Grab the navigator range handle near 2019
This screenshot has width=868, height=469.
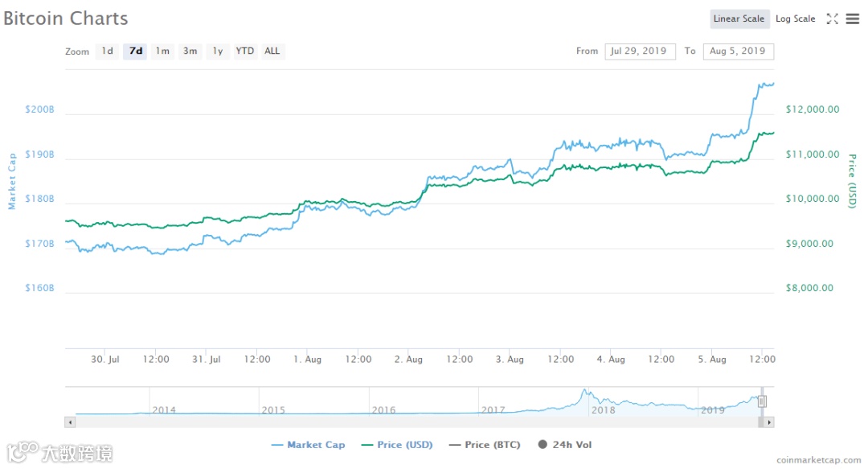762,401
